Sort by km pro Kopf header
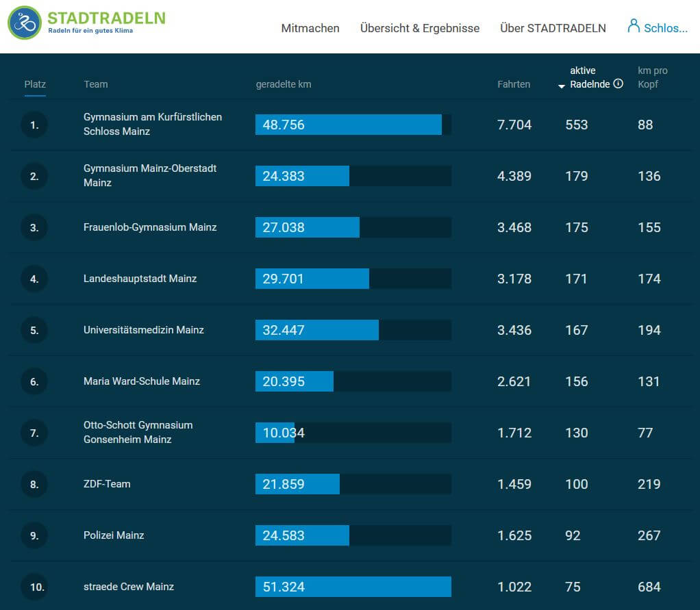The width and height of the screenshot is (700, 610). (x=652, y=77)
